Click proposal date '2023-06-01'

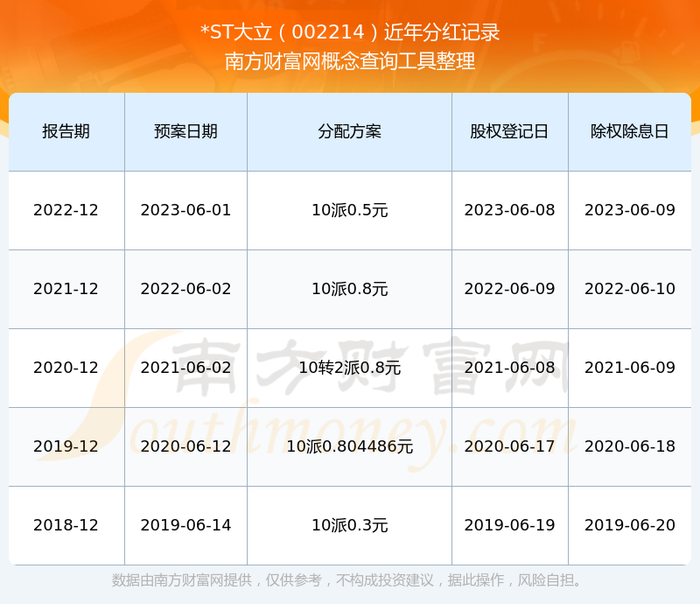point(185,210)
